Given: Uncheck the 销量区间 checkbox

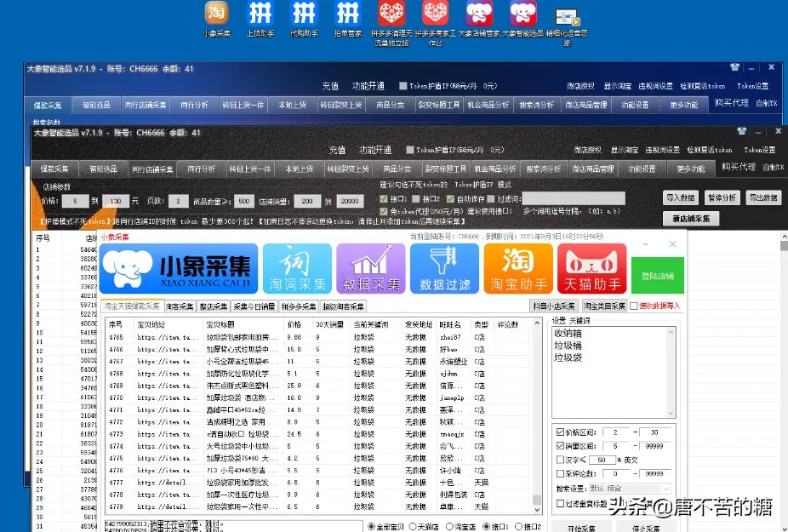Looking at the screenshot, I should (x=560, y=445).
